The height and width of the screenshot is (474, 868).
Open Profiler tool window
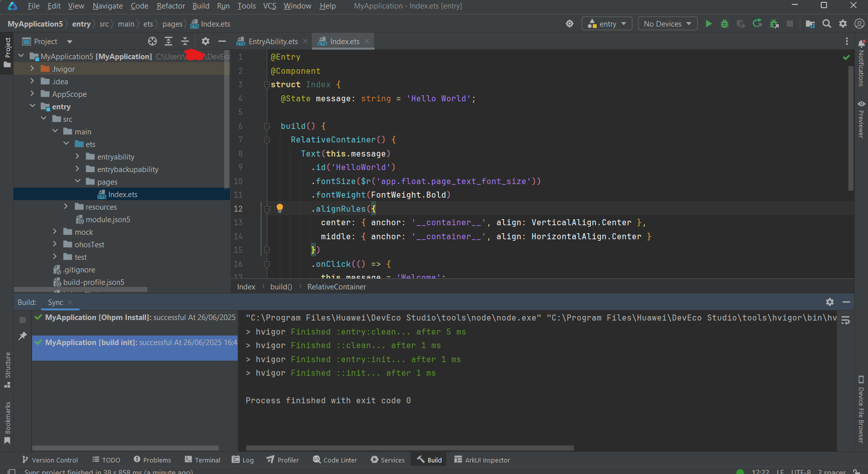(x=283, y=459)
